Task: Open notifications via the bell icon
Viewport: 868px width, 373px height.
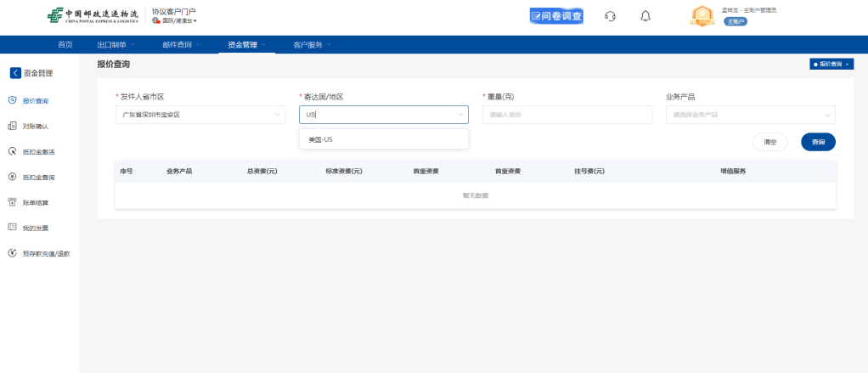Action: (x=645, y=16)
